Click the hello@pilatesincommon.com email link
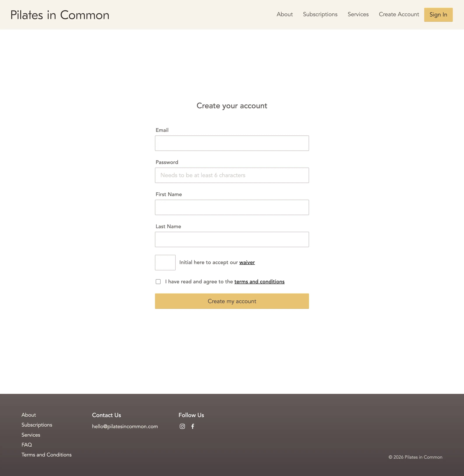This screenshot has height=476, width=464. click(125, 427)
